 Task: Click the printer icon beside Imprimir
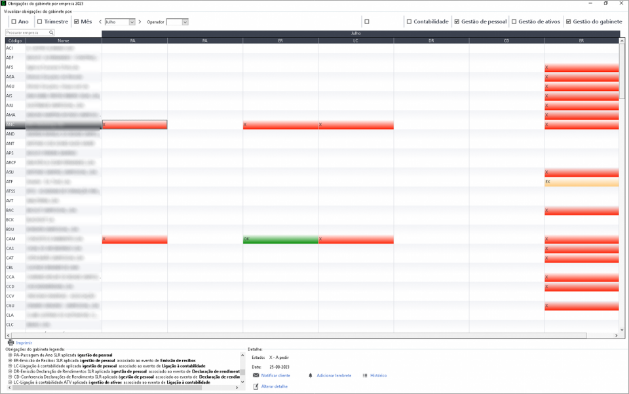tap(11, 343)
